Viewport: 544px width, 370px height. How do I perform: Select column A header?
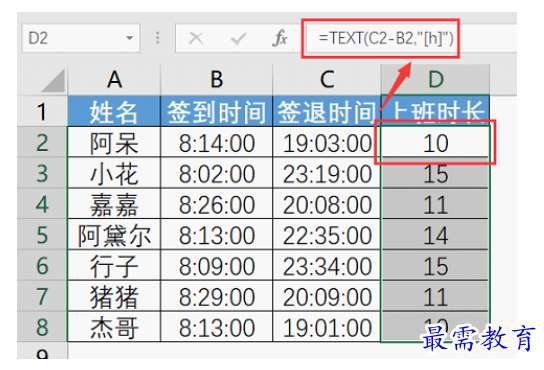(114, 80)
